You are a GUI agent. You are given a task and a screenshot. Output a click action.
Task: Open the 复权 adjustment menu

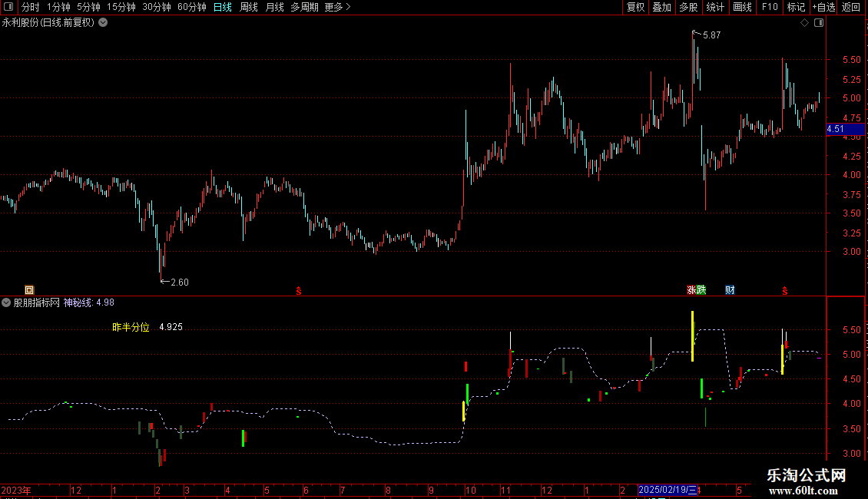pyautogui.click(x=635, y=7)
